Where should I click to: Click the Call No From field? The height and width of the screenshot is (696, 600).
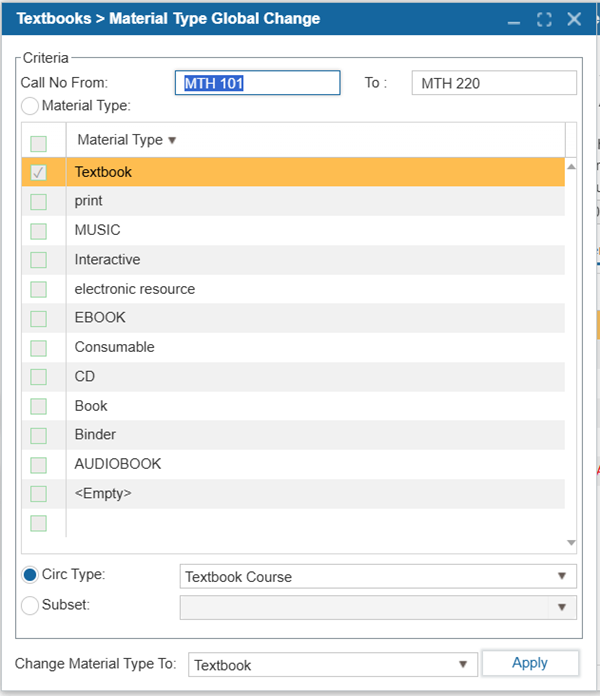coord(257,83)
